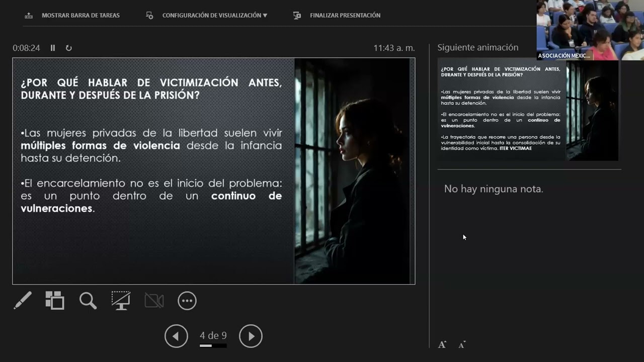The height and width of the screenshot is (362, 644).
Task: Open CONFIGURACIÓN DE VISUALIZACIÓN dropdown
Action: pyautogui.click(x=215, y=16)
